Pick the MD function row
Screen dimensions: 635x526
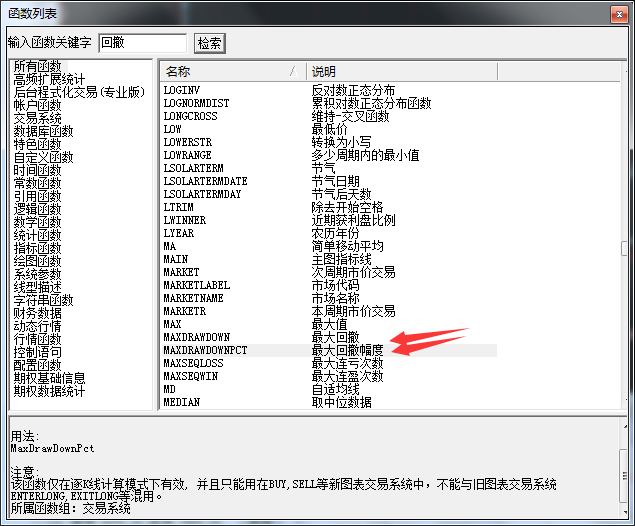pyautogui.click(x=329, y=389)
